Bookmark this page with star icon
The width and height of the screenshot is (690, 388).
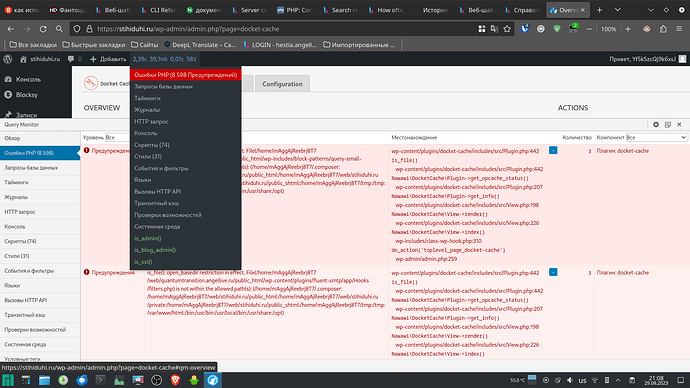[507, 29]
